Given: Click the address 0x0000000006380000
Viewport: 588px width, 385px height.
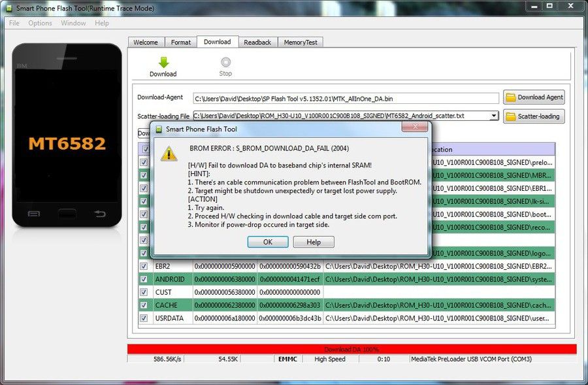Looking at the screenshot, I should pyautogui.click(x=225, y=279).
